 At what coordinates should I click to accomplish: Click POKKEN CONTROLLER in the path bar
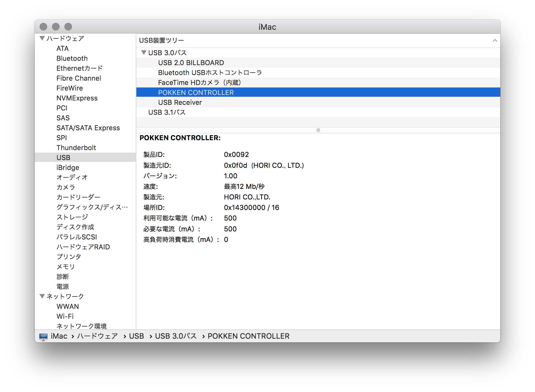tap(249, 336)
